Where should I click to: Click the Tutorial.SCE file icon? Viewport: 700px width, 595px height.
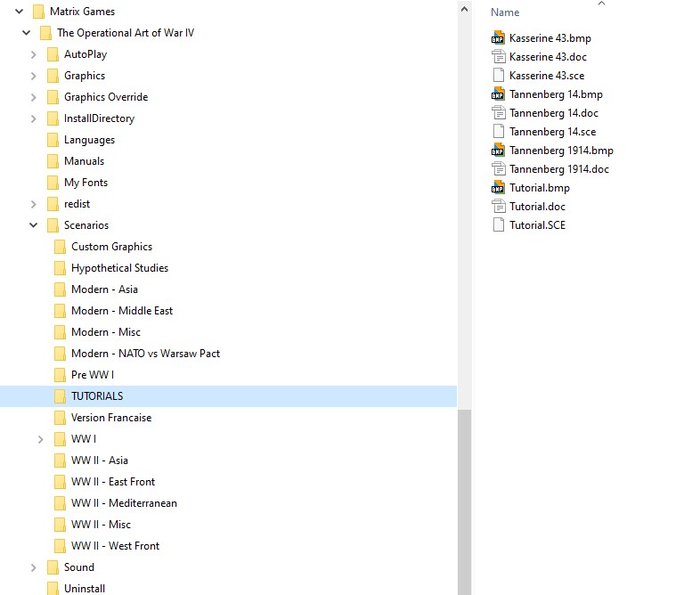coord(498,225)
